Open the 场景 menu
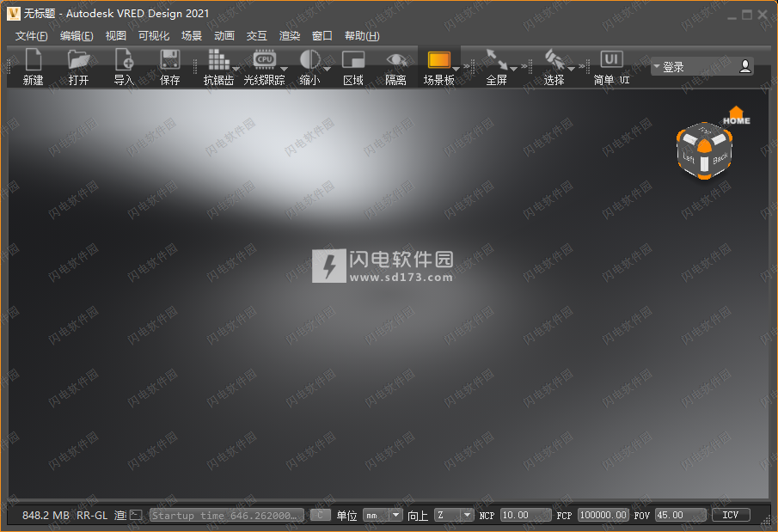Screen dimensions: 778x532 click(x=192, y=36)
